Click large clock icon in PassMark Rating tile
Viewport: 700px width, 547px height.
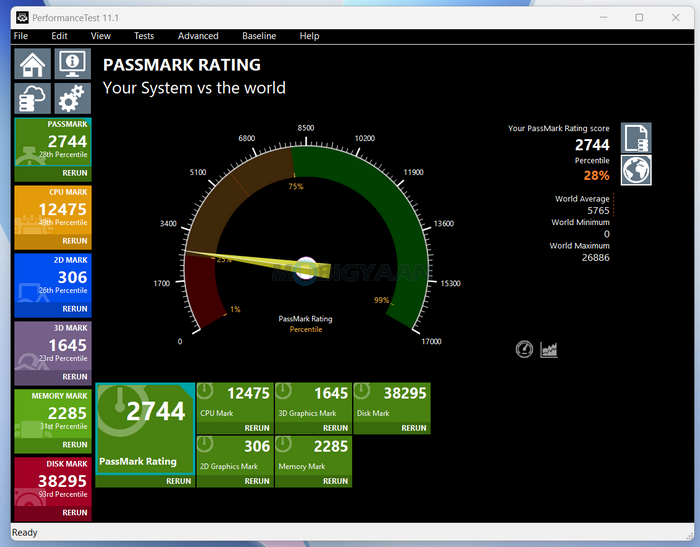point(120,411)
